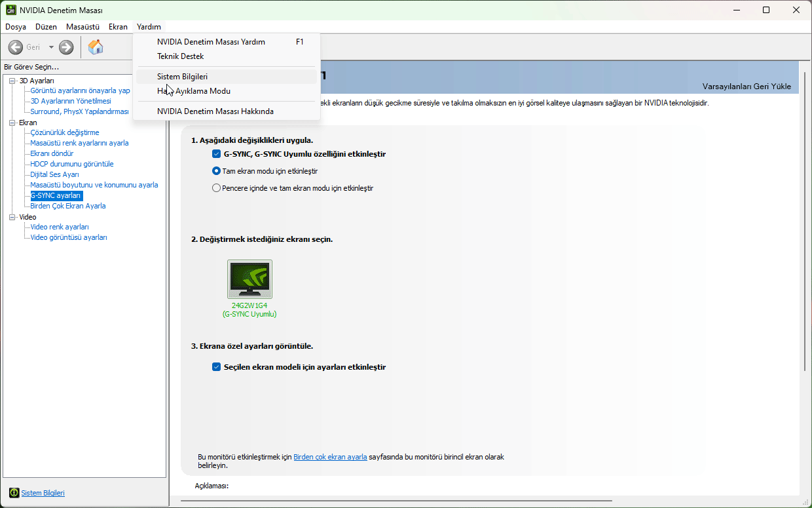This screenshot has width=812, height=508.
Task: Choose Sistem Bilgileri from Yardım menu
Action: [x=226, y=77]
